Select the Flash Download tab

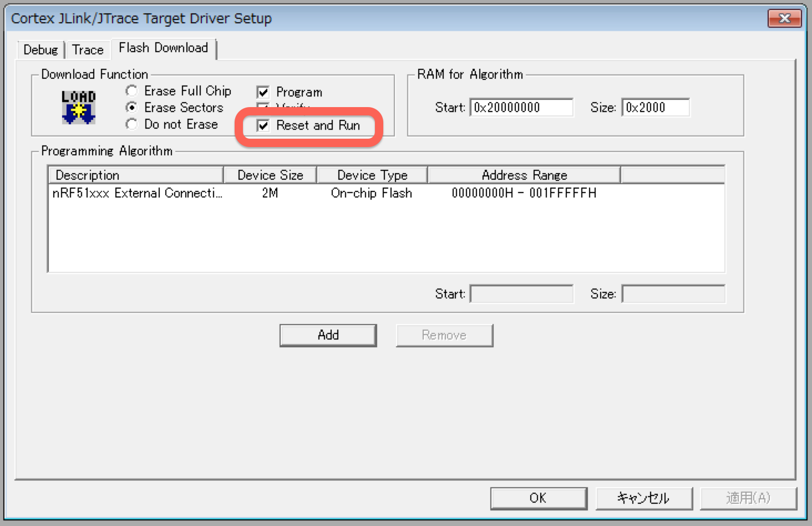click(163, 48)
